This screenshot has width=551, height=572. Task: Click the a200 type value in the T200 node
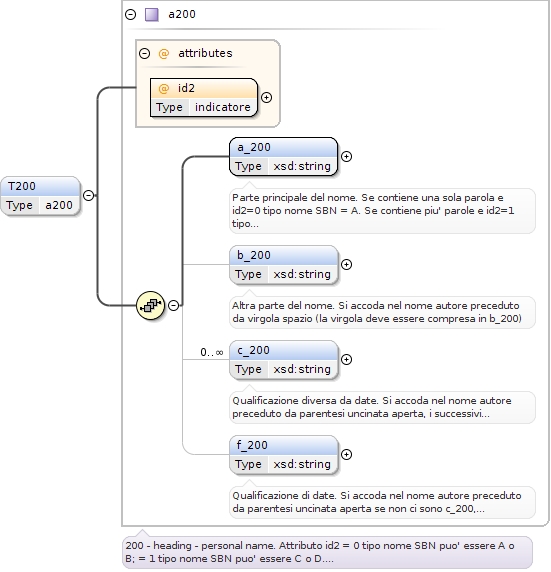[59, 205]
